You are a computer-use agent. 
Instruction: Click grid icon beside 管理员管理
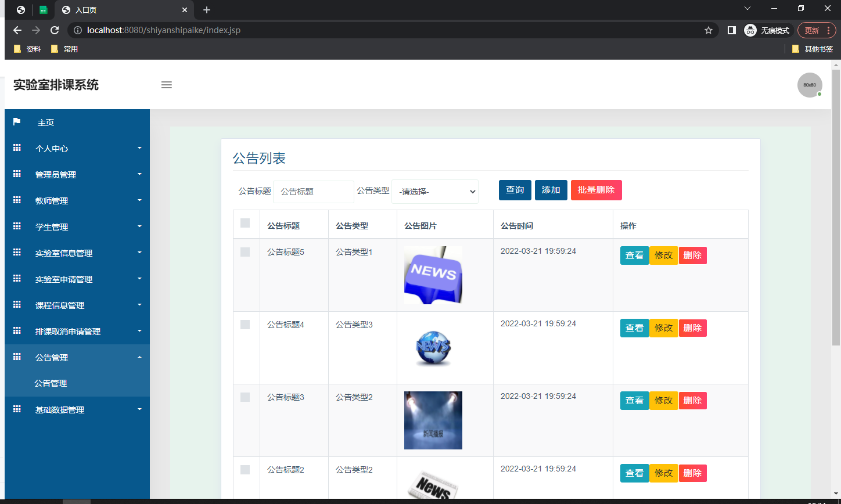click(x=17, y=174)
